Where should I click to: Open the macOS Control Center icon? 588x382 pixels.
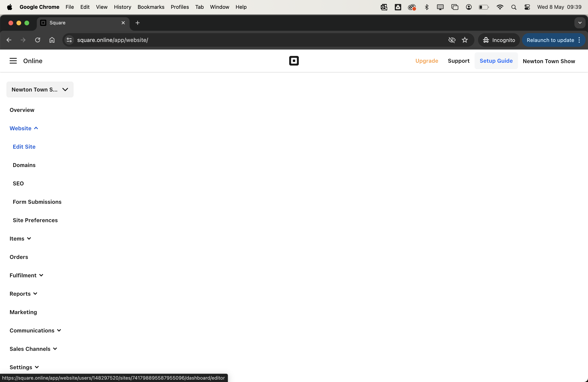(527, 7)
